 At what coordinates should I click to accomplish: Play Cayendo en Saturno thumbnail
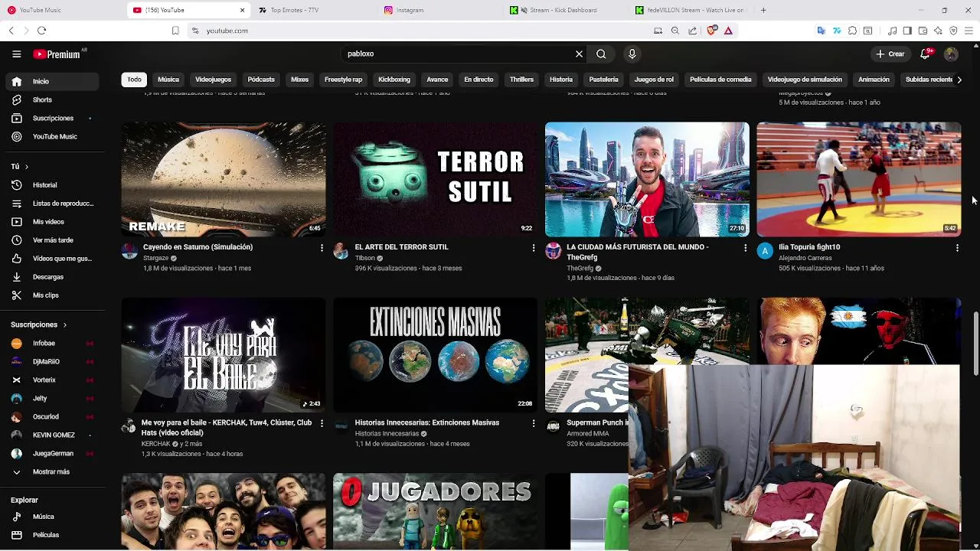tap(224, 179)
